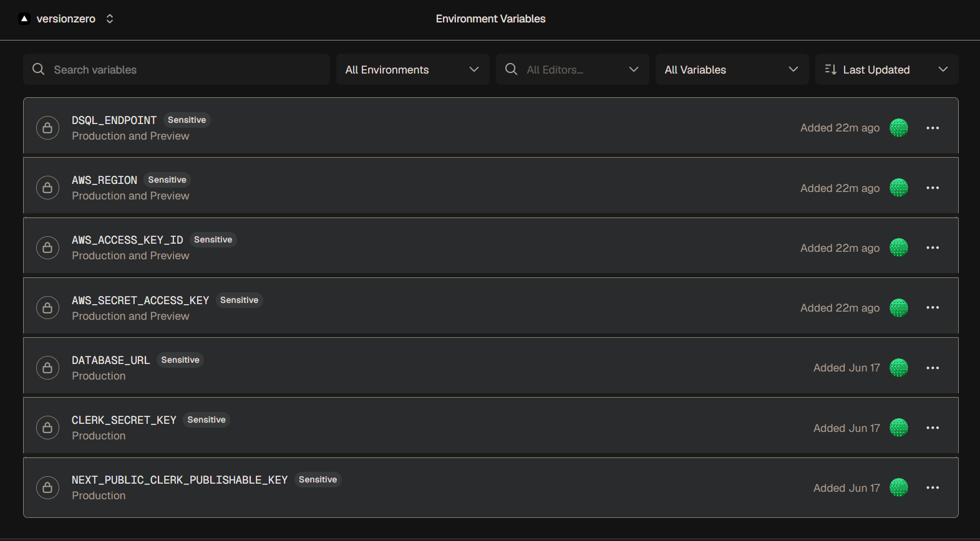This screenshot has width=980, height=541.
Task: Open the All Environments dropdown
Action: tap(413, 69)
